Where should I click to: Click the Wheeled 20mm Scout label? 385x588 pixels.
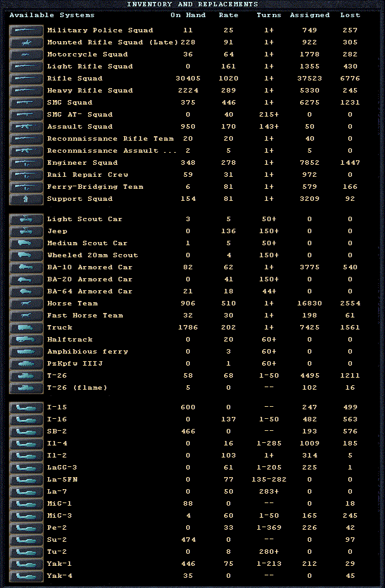pyautogui.click(x=92, y=255)
